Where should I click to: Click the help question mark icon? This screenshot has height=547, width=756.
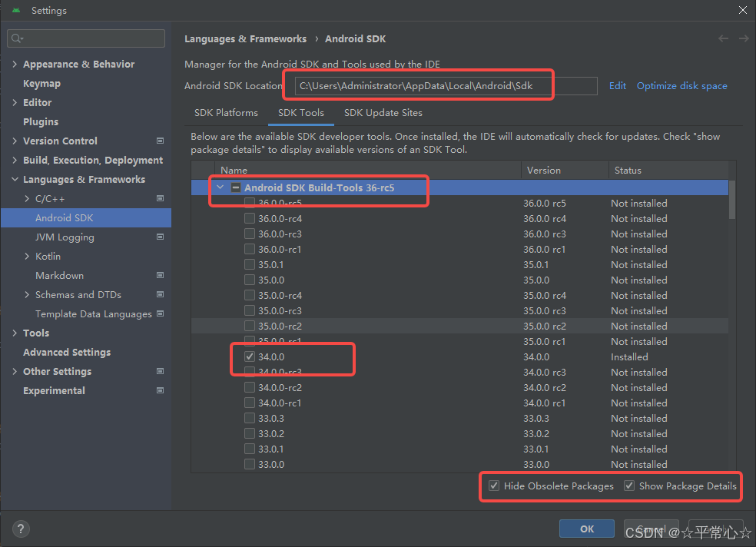click(20, 529)
